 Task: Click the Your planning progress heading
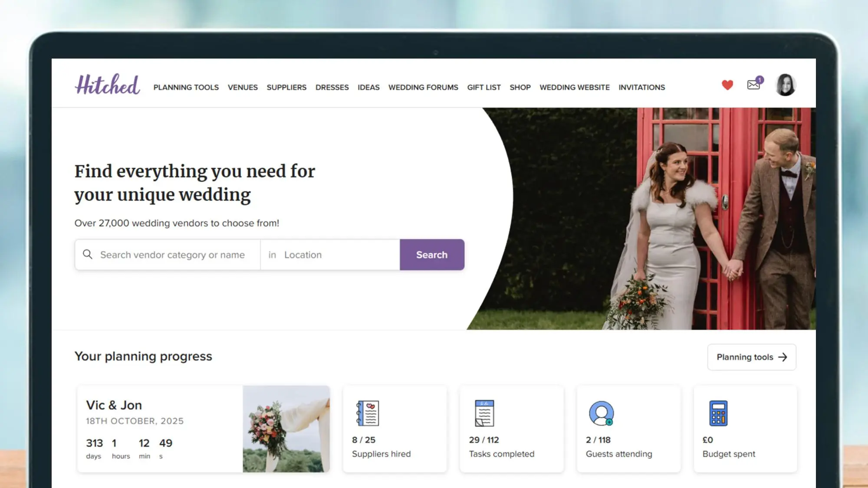tap(143, 356)
